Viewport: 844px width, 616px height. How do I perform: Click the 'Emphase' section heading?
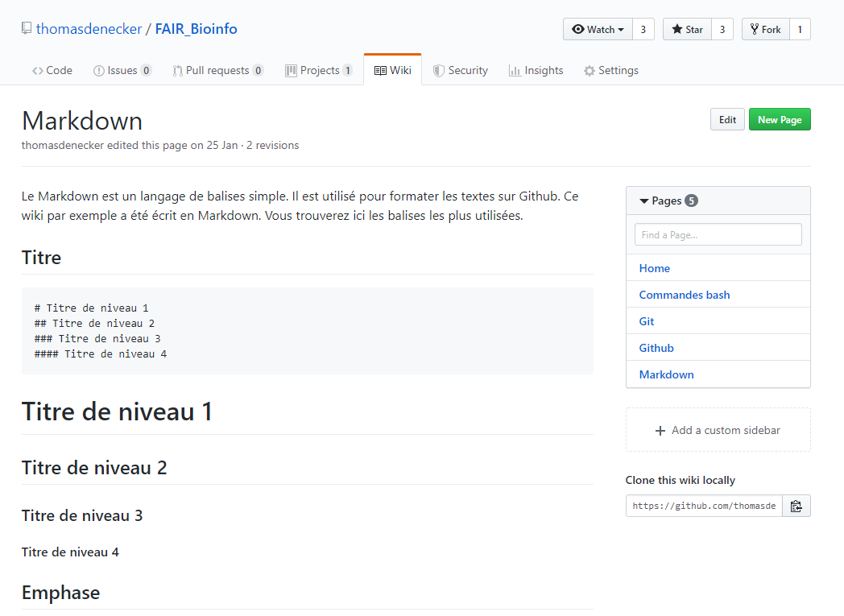coord(61,593)
